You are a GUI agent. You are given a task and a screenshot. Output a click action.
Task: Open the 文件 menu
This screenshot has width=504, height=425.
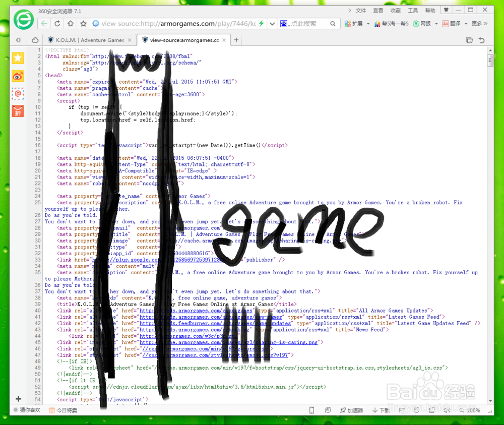pos(361,10)
